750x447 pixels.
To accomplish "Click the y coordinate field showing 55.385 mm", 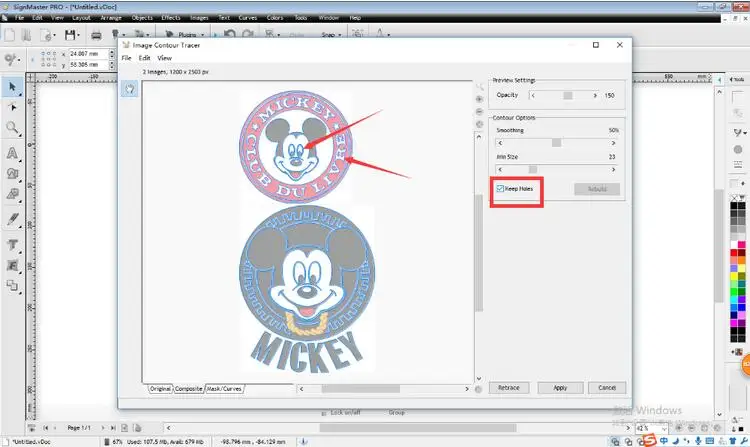I will [88, 64].
